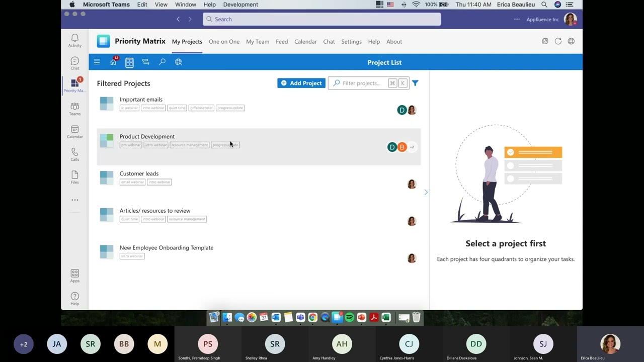Open search icon in blue toolbar
644x362 pixels.
(162, 62)
